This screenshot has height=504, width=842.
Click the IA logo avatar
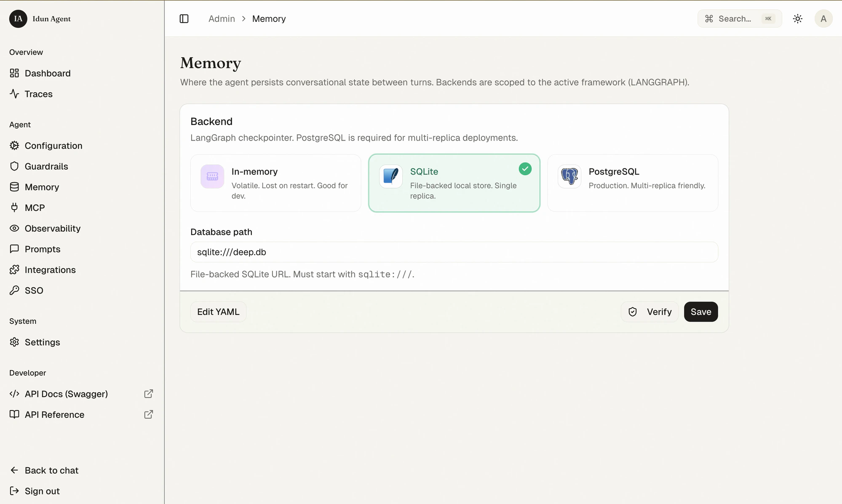(x=18, y=19)
